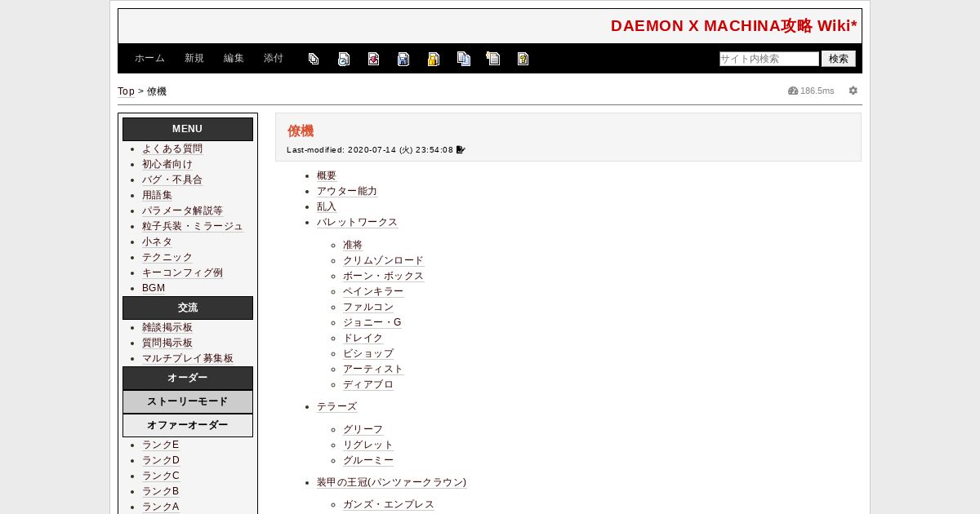Open the パラメータ解説等 link
Viewport: 980px width, 514px height.
pos(182,211)
